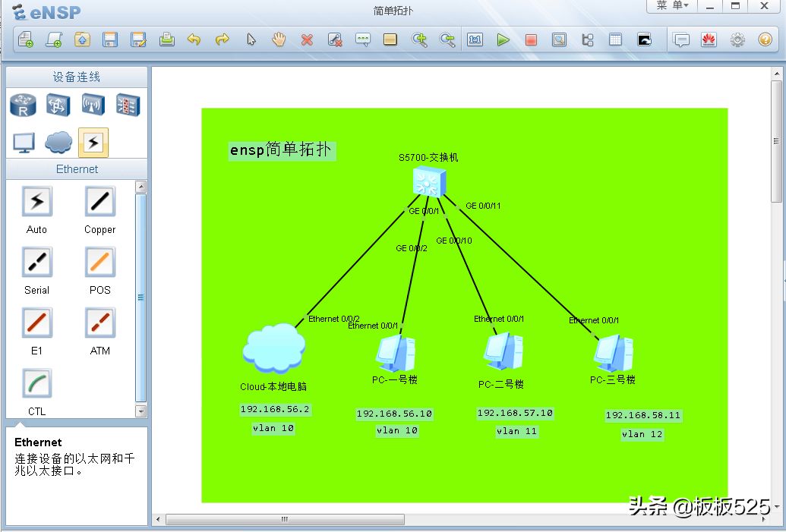The width and height of the screenshot is (786, 532).
Task: Select the arrow pointer tool
Action: (x=251, y=39)
